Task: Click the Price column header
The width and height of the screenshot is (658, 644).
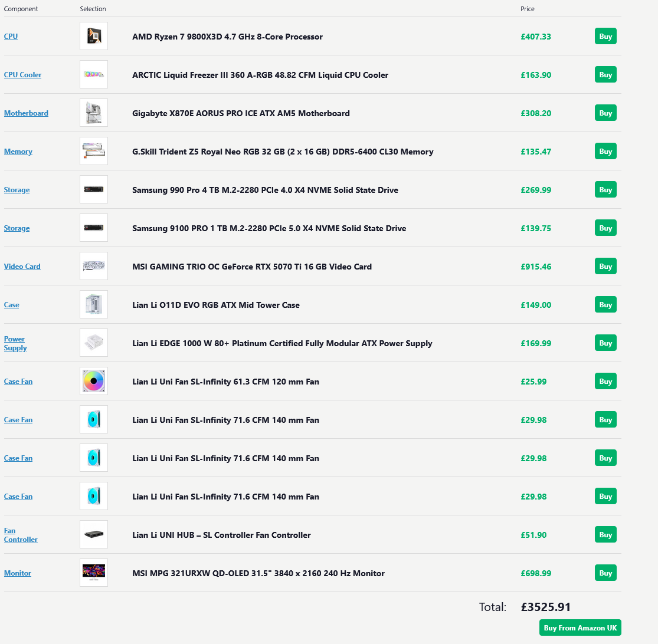Action: pos(528,9)
